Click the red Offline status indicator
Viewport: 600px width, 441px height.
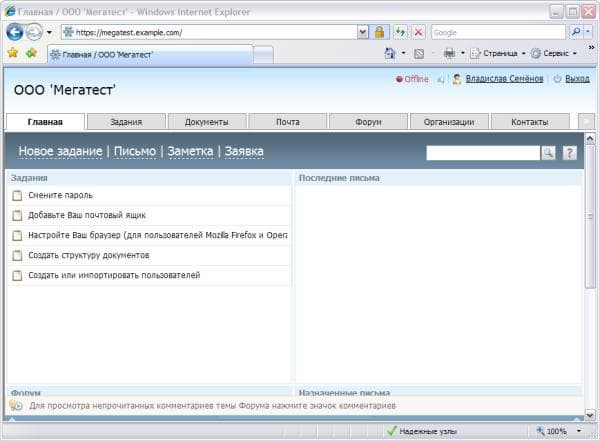[x=412, y=79]
